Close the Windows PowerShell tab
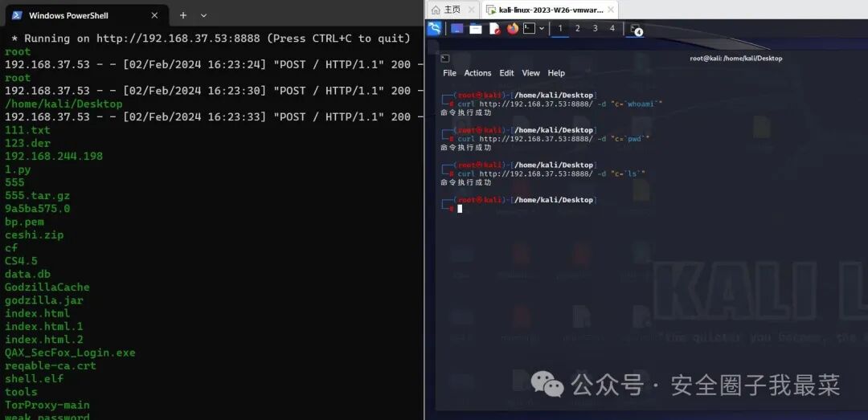The height and width of the screenshot is (420, 868). pos(154,15)
